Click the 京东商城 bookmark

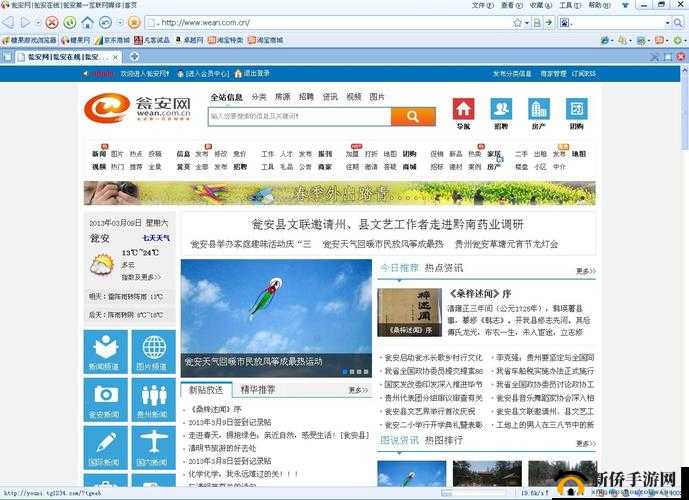tap(112, 40)
